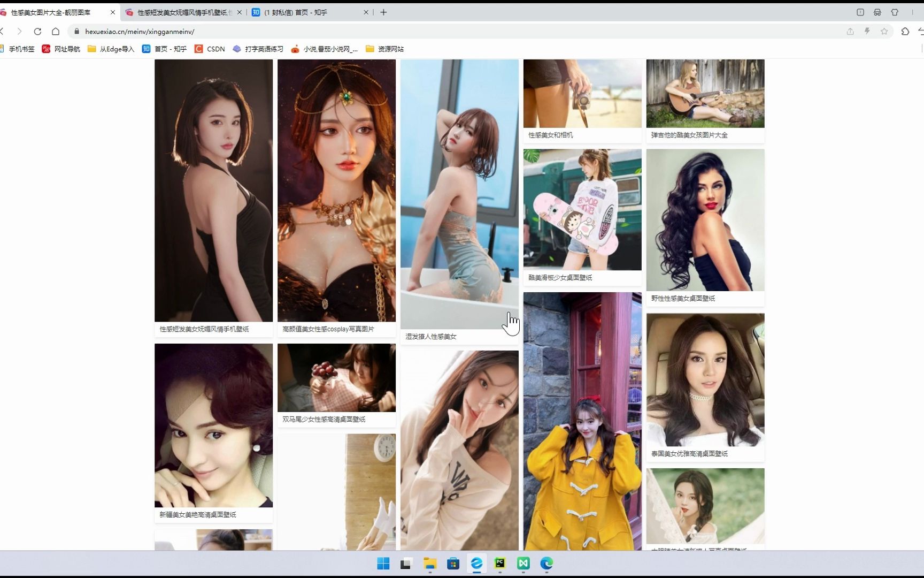Click the guitar girl photo
924x578 pixels.
point(705,93)
